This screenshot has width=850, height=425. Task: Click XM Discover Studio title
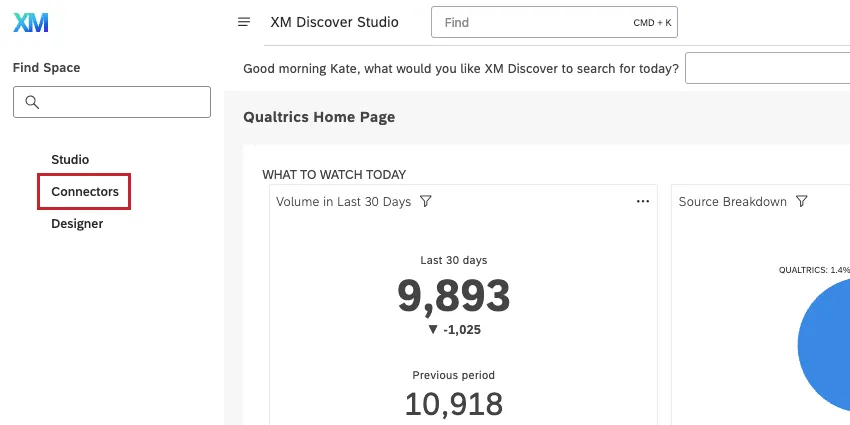coord(334,22)
